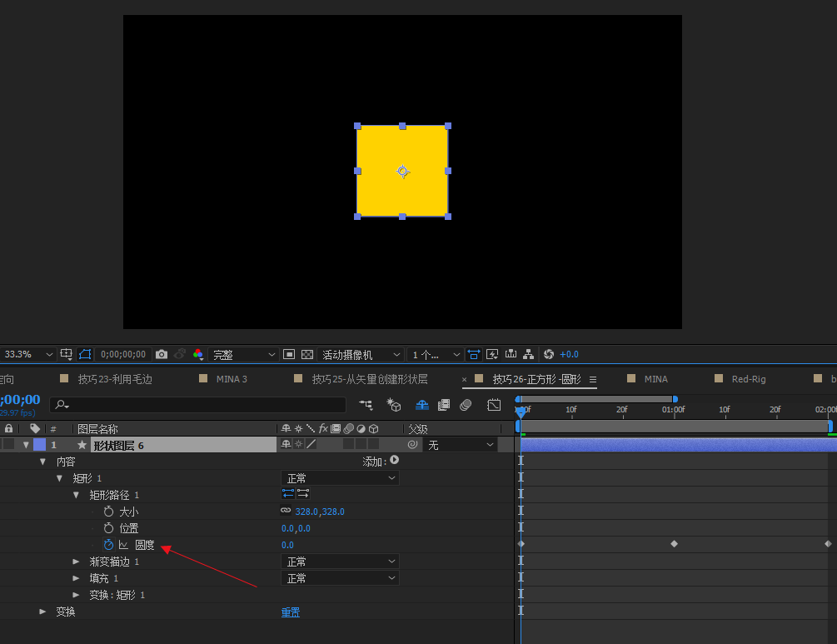Open the RGB channel display icon
Image resolution: width=837 pixels, height=644 pixels.
[198, 354]
